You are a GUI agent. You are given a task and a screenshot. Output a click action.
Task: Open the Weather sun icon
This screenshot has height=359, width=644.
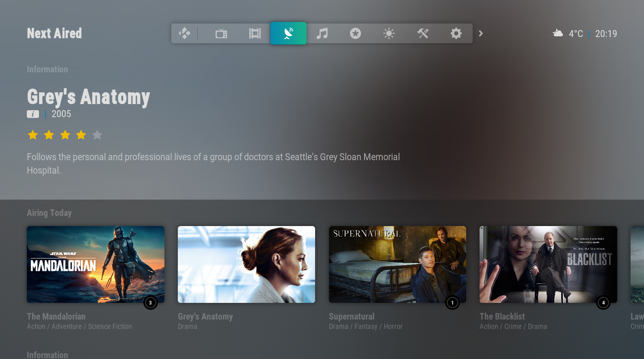[389, 33]
